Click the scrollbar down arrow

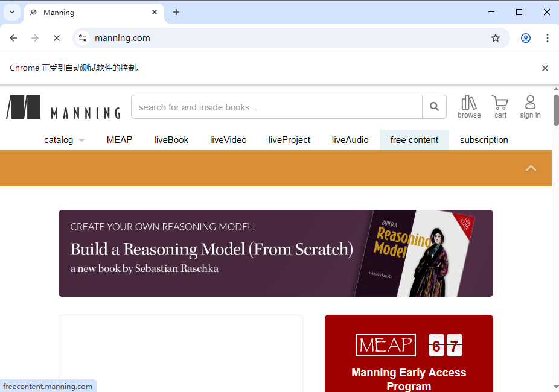pos(556,387)
